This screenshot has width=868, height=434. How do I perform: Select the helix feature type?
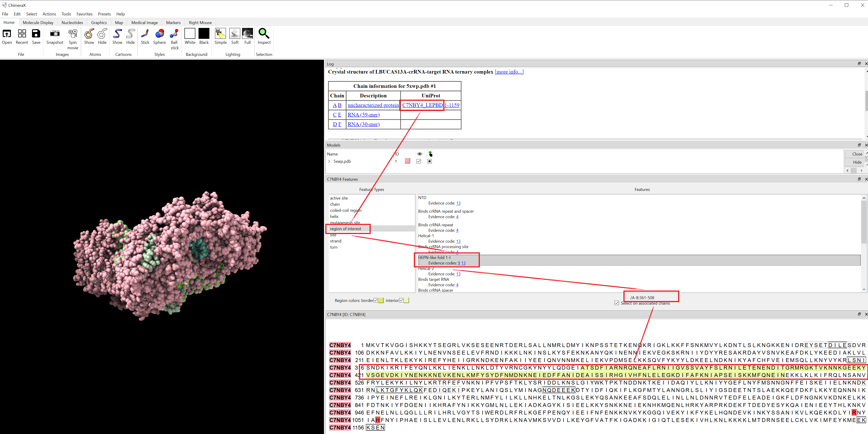coord(334,217)
